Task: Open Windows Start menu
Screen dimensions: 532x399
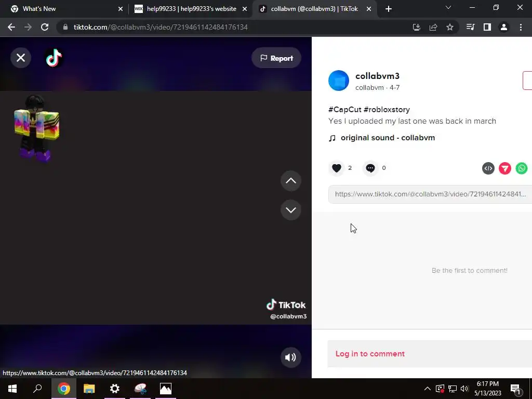Action: 12,389
